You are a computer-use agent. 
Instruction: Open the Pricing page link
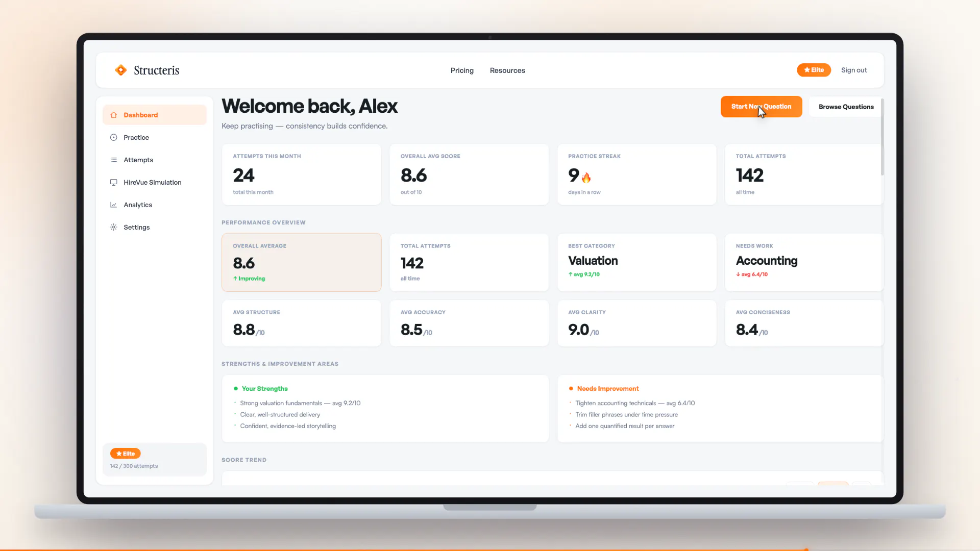click(462, 70)
